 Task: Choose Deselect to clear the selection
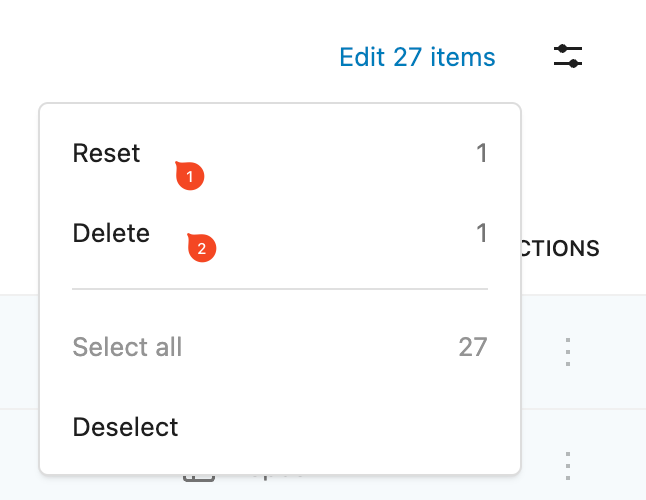pos(280,427)
